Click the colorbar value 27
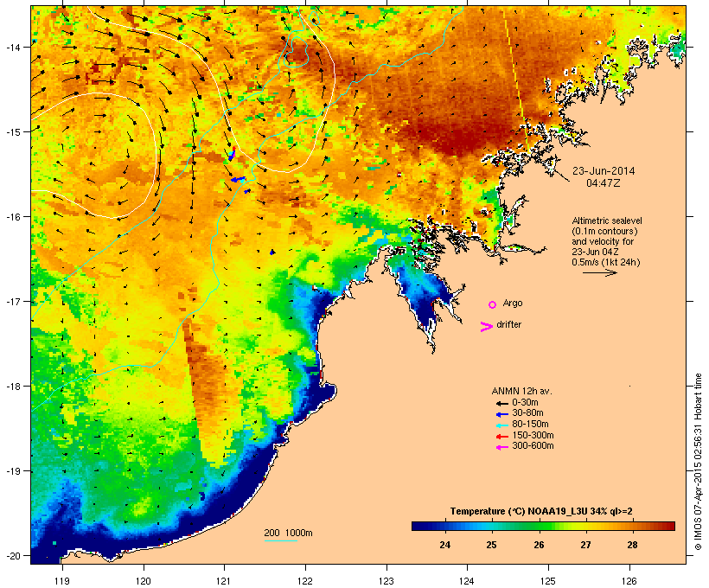 click(585, 545)
